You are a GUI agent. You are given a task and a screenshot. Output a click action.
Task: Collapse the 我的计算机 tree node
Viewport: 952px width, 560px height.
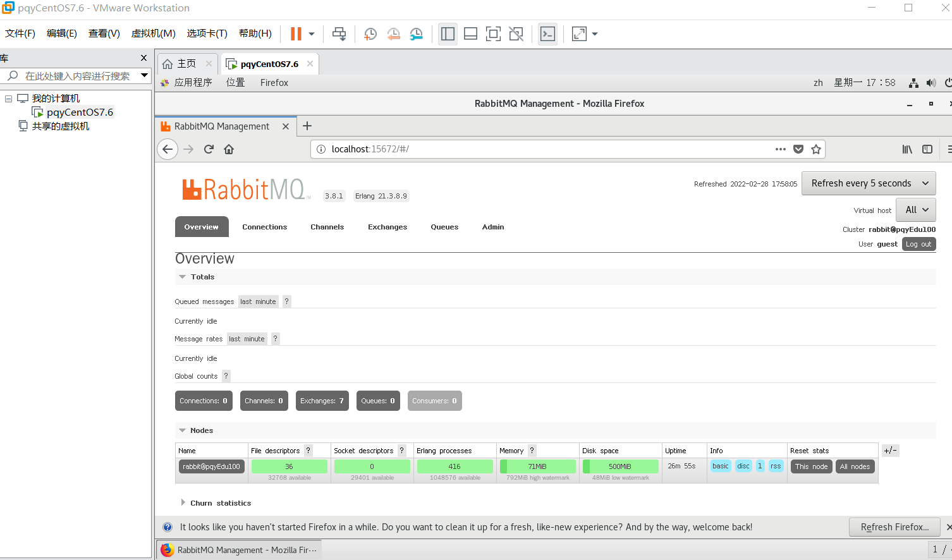pyautogui.click(x=8, y=99)
